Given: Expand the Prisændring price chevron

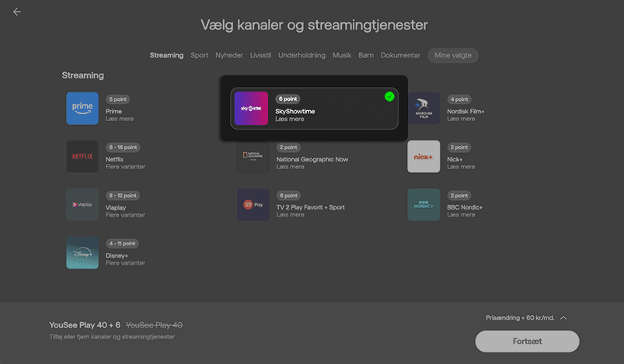Looking at the screenshot, I should (563, 318).
